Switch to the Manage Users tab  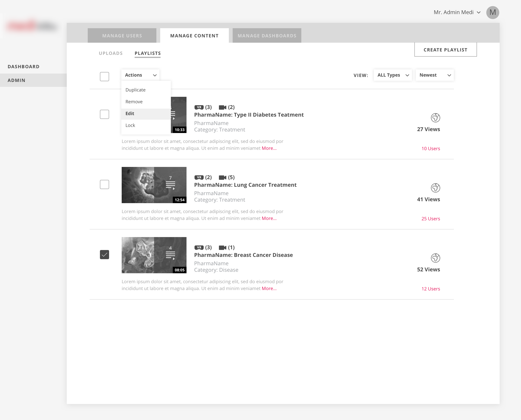(122, 36)
